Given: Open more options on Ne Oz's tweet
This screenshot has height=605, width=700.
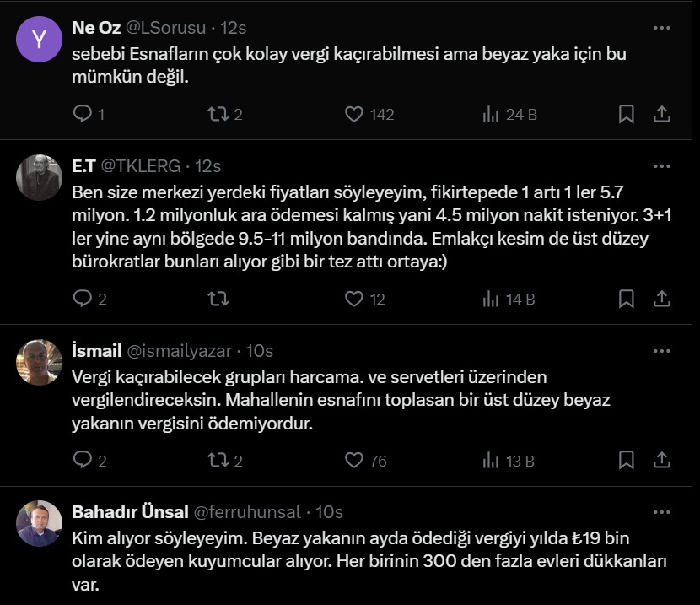Looking at the screenshot, I should [x=663, y=28].
